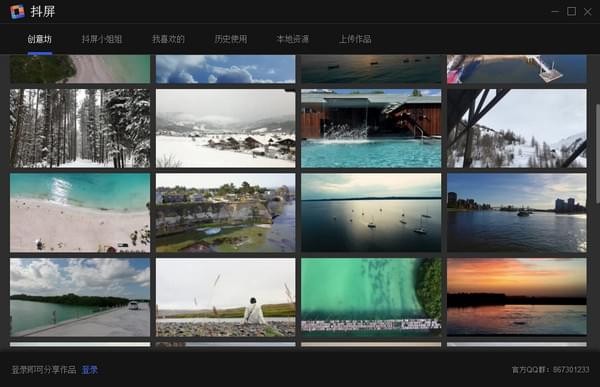Go to the 我喜欢的 tab
The image size is (600, 387).
coord(168,39)
